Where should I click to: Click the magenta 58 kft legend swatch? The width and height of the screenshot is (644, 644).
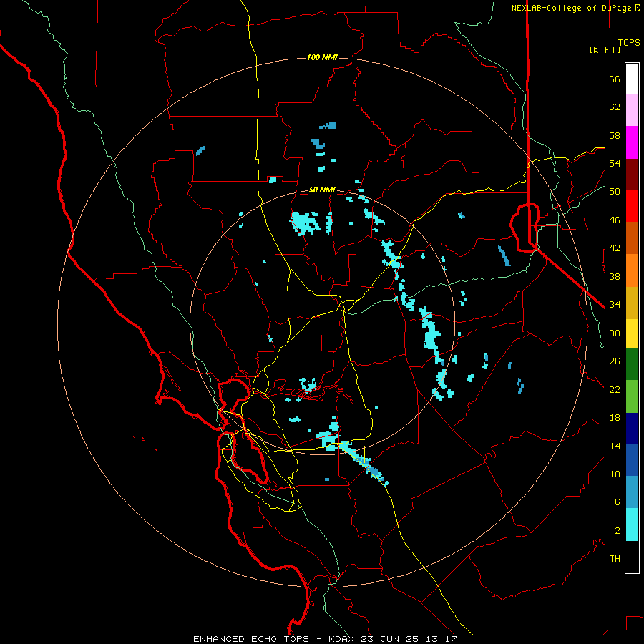[632, 142]
